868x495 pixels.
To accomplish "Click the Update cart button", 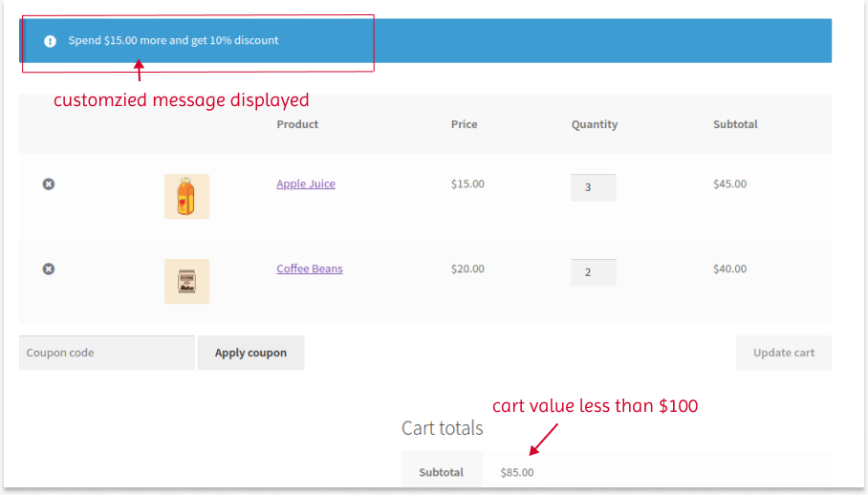I will click(783, 353).
